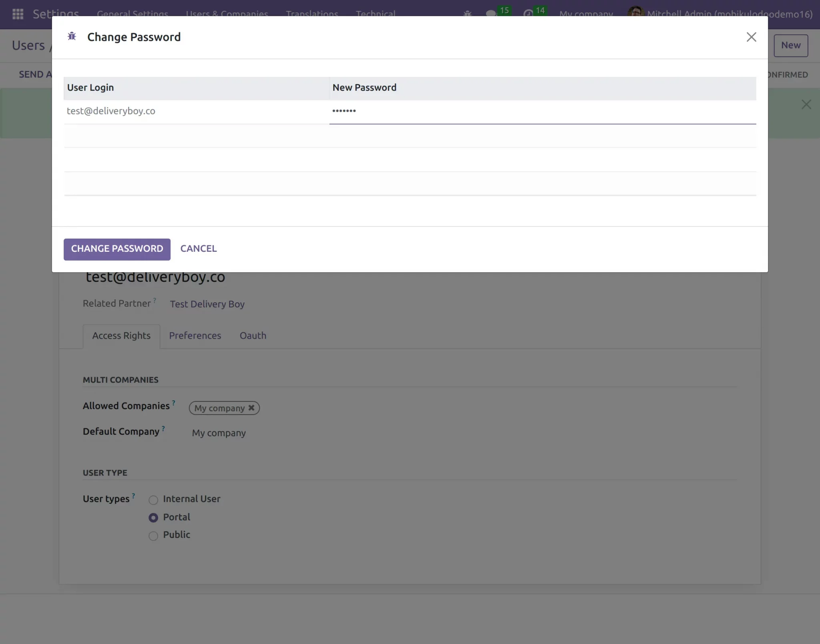
Task: Switch to the Preferences tab
Action: (x=195, y=336)
